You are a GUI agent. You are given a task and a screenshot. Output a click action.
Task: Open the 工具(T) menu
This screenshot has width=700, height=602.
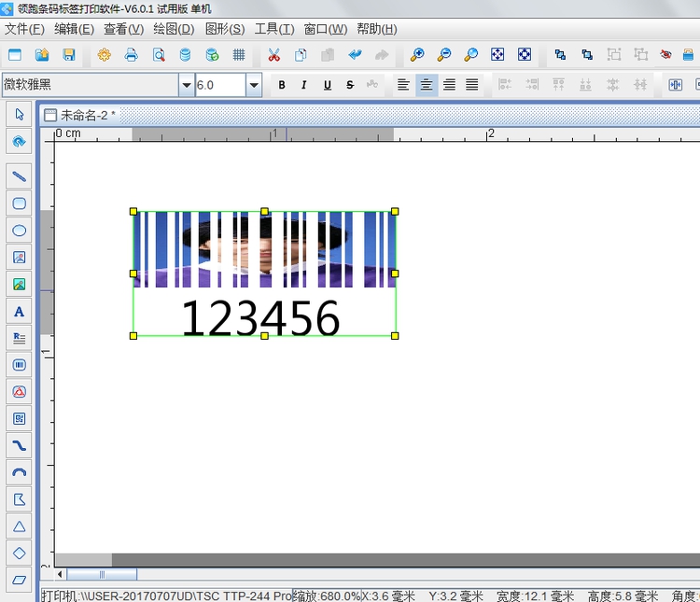273,29
